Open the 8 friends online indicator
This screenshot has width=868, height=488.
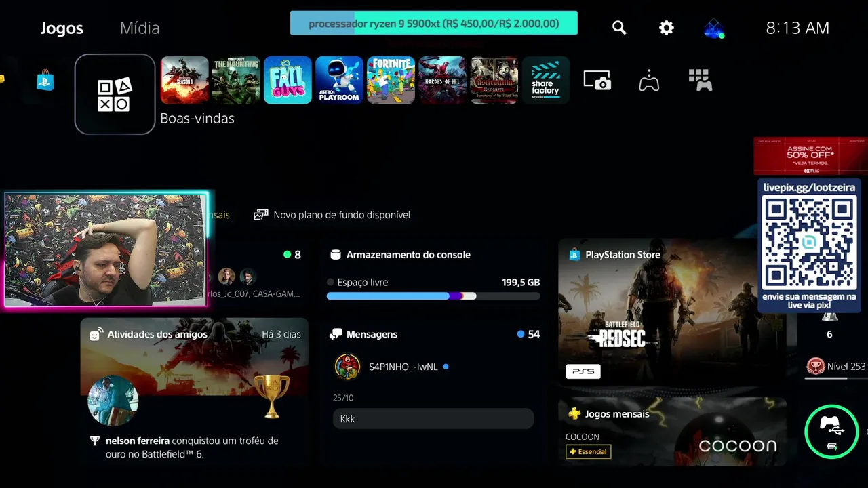point(292,255)
